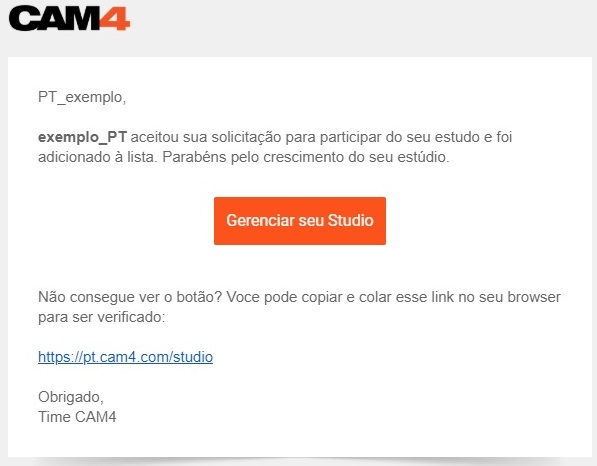Screen dimensions: 597x466
Task: Click the orange 4 of the logo
Action: pyautogui.click(x=115, y=18)
